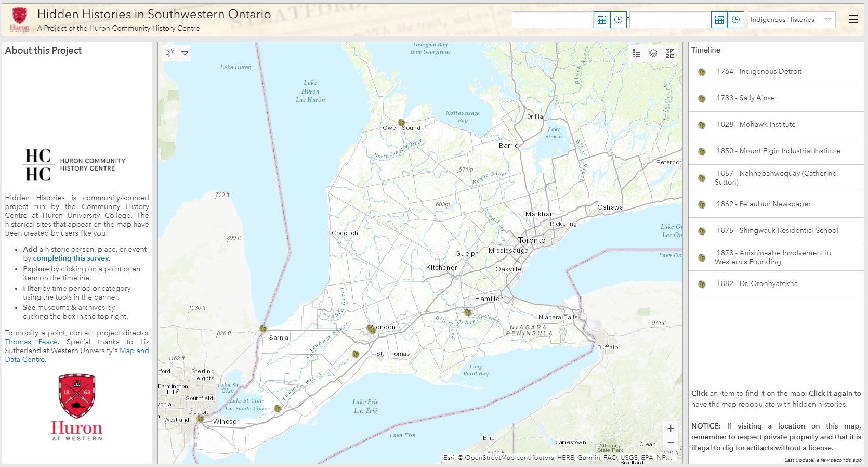
Task: Click the map marker near Owen Sound
Action: 401,123
